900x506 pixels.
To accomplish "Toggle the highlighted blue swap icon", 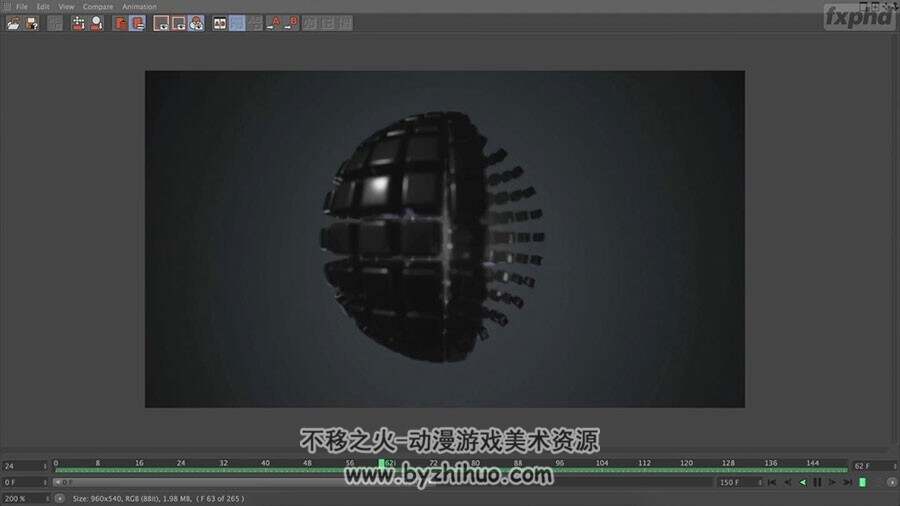I will (x=237, y=23).
